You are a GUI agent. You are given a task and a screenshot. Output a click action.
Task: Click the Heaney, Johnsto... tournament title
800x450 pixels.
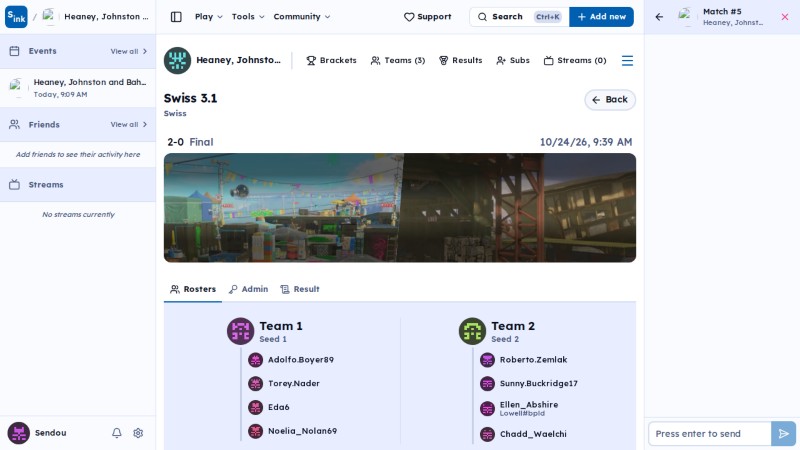click(238, 60)
